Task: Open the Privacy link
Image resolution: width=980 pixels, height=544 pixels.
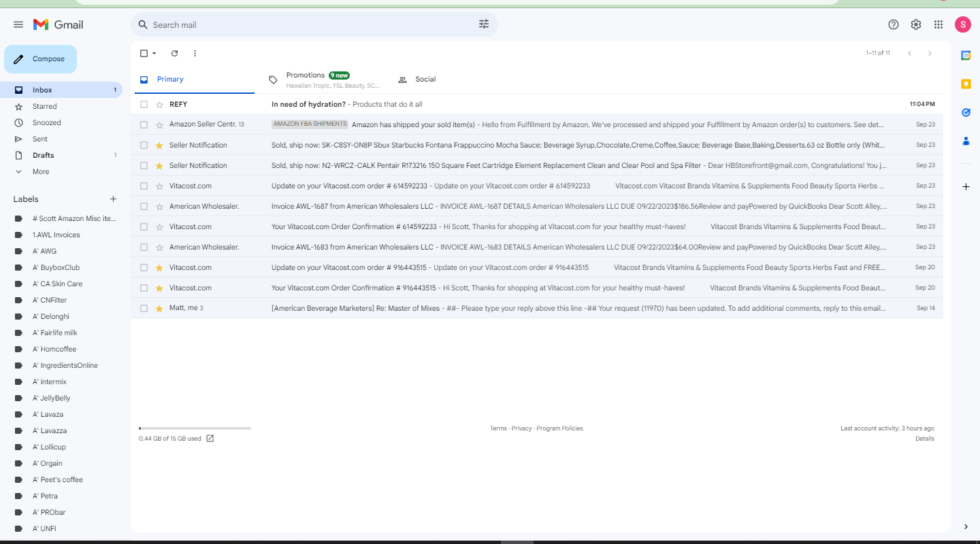Action: coord(521,428)
